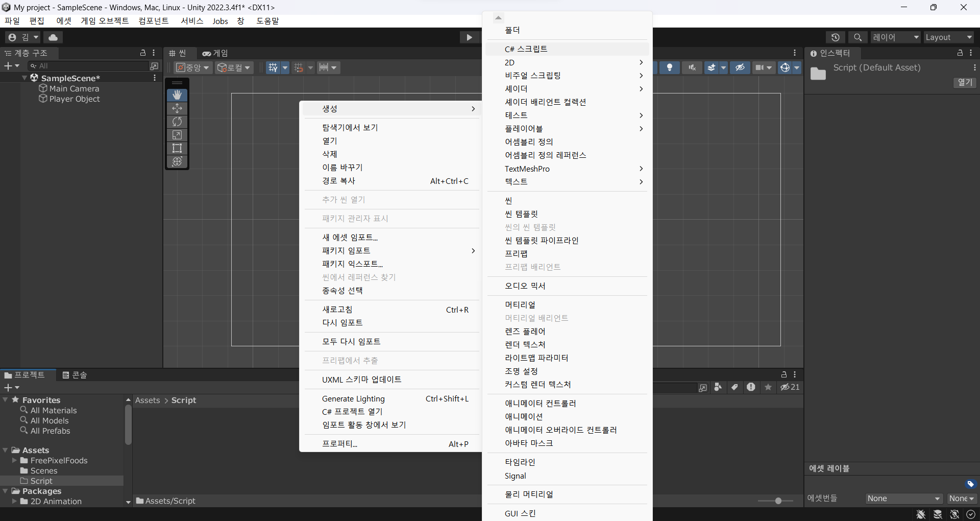The image size is (980, 521).
Task: Open the 레이어 layers dropdown
Action: [896, 37]
